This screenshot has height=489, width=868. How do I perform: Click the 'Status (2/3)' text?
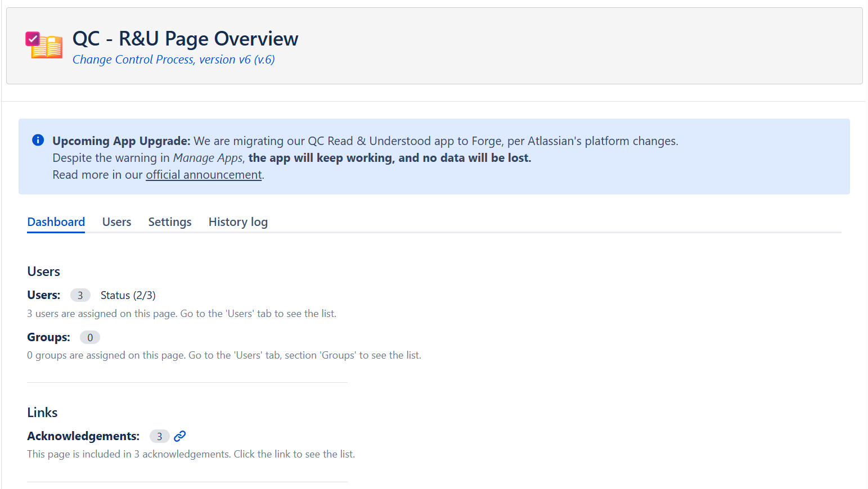pos(128,295)
